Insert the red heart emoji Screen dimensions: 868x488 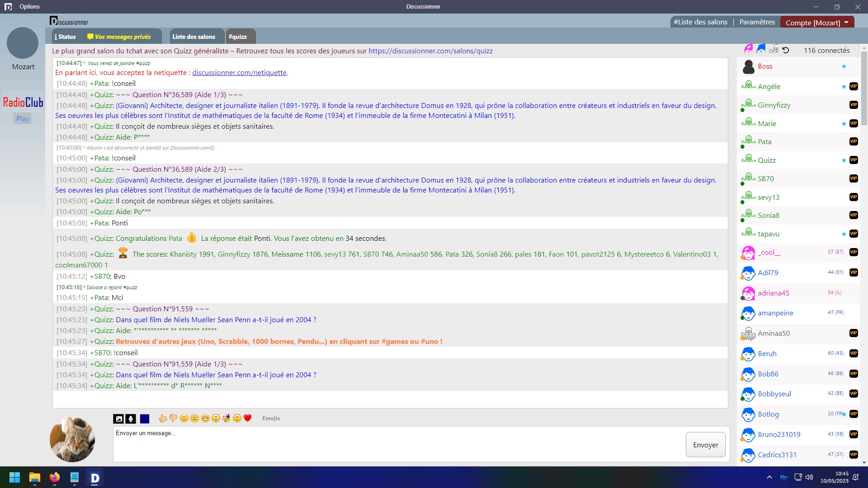(x=247, y=418)
